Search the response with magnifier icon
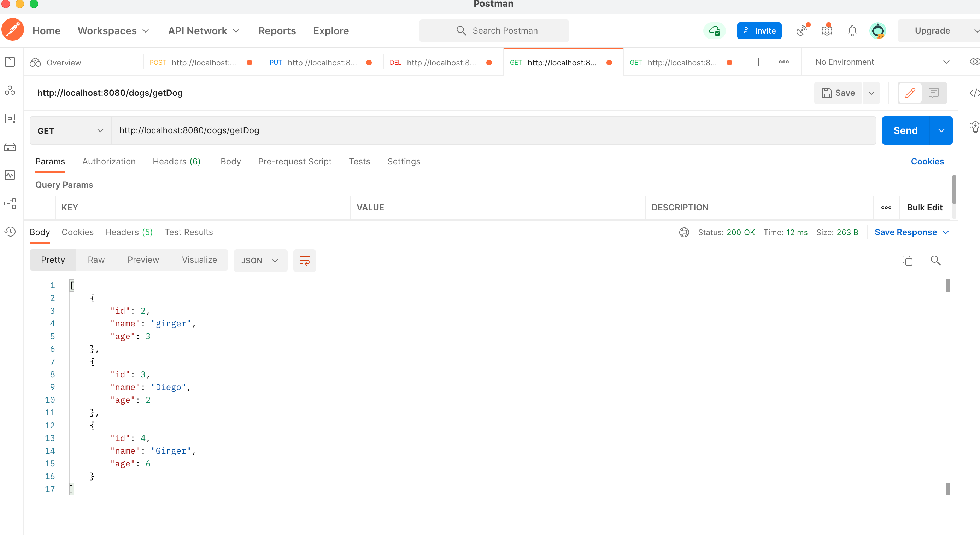This screenshot has height=535, width=980. point(935,260)
